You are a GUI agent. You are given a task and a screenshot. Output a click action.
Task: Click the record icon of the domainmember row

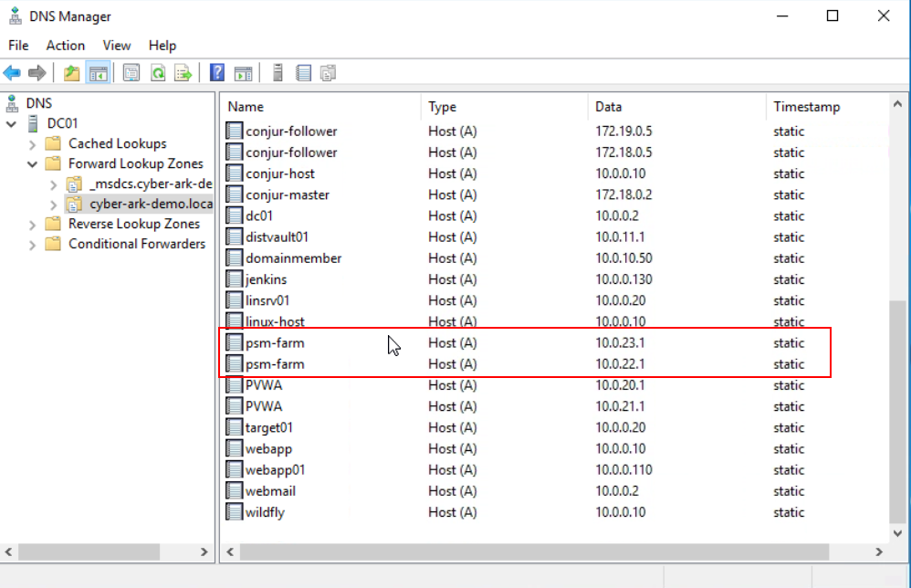[x=235, y=258]
